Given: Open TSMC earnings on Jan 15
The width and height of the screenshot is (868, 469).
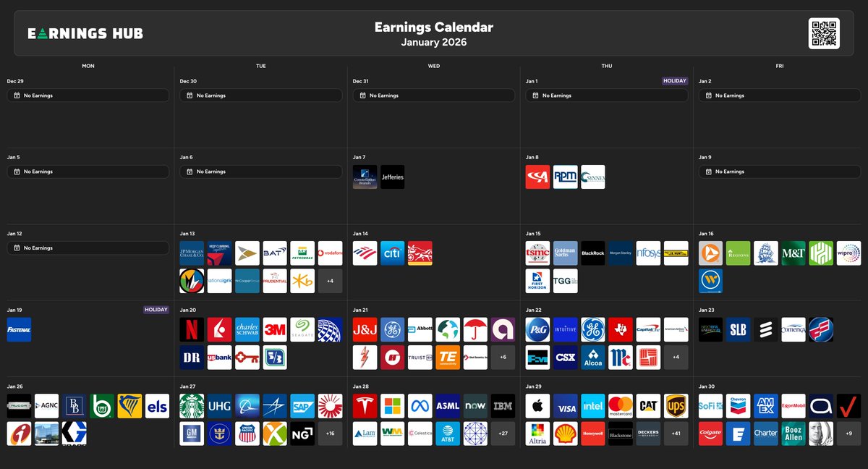Looking at the screenshot, I should tap(538, 253).
